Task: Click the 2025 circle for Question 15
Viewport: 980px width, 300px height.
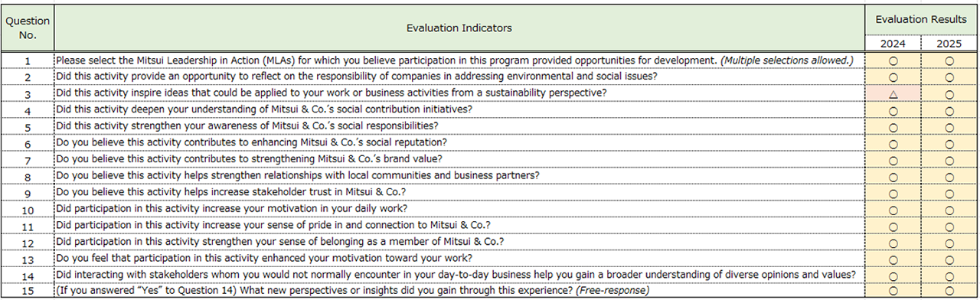Action: pyautogui.click(x=949, y=291)
